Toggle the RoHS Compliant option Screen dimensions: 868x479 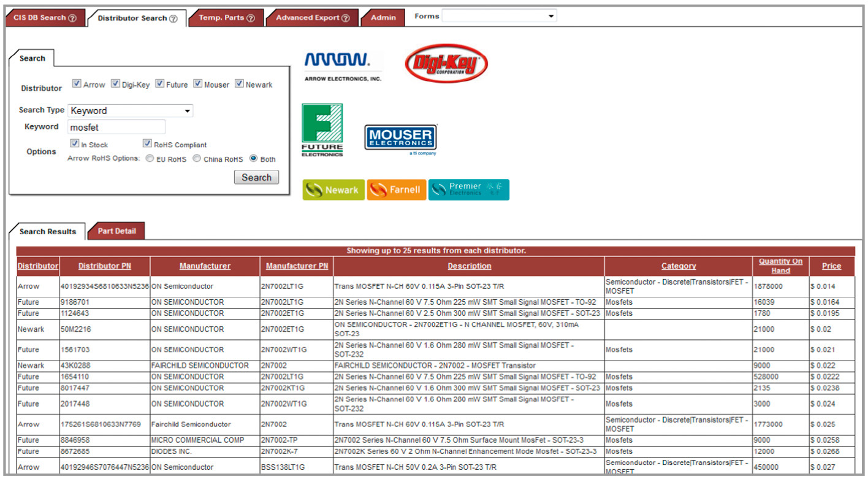tap(147, 144)
